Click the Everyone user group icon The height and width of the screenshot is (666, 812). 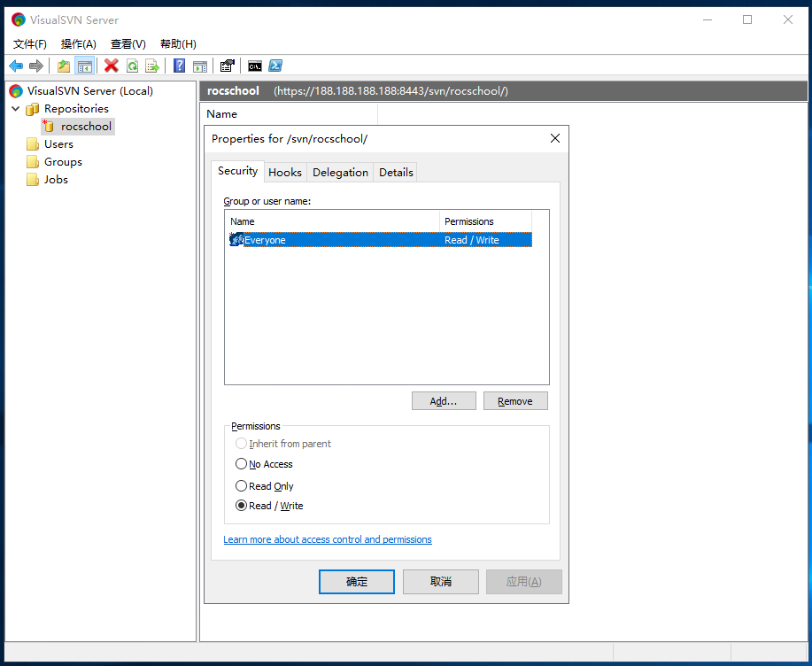click(236, 239)
